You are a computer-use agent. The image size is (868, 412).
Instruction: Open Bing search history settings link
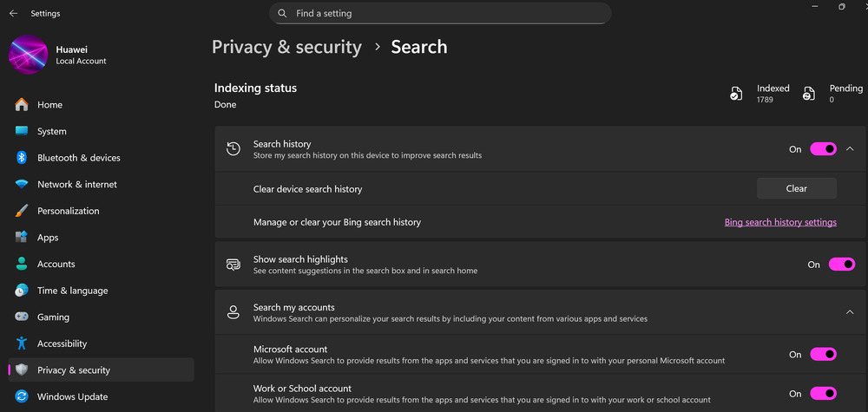pyautogui.click(x=780, y=222)
